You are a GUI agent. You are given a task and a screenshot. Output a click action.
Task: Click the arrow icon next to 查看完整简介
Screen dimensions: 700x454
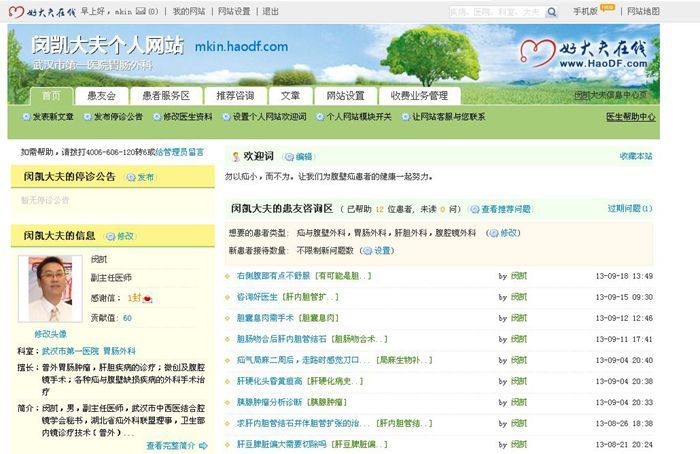point(203,446)
